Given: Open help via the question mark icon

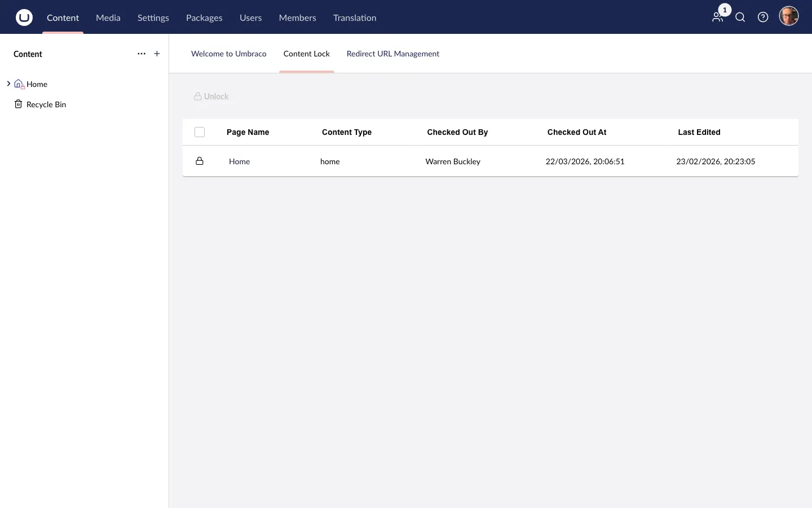Looking at the screenshot, I should 763,17.
